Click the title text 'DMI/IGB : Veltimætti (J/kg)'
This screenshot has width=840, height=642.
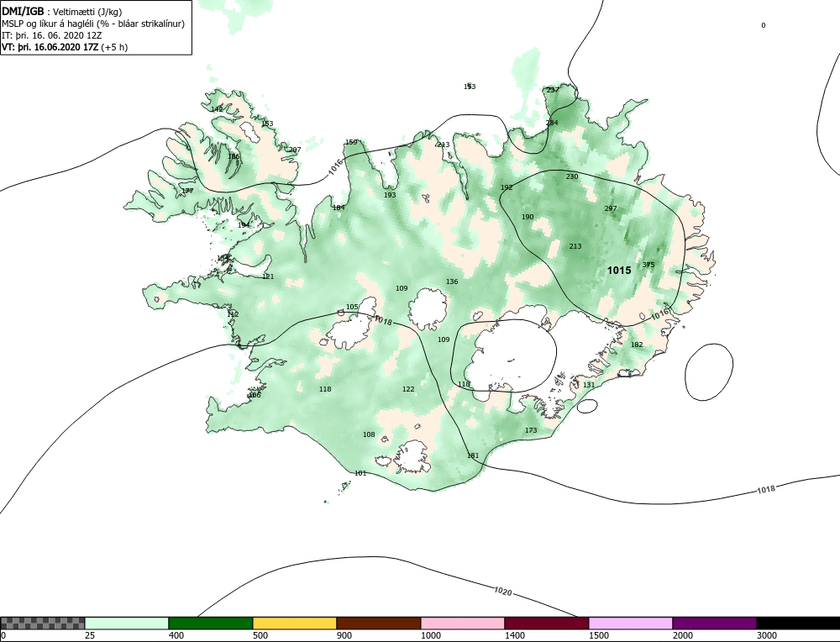point(62,12)
